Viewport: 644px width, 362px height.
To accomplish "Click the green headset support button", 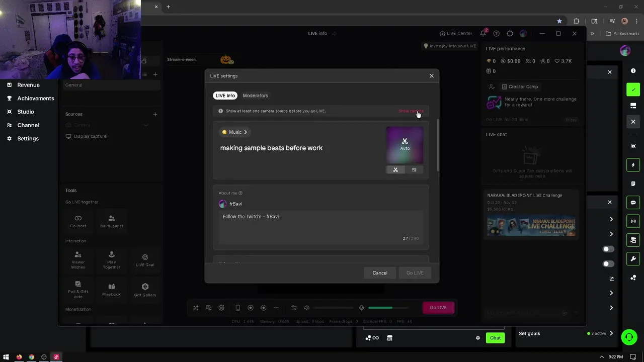I will tap(629, 337).
